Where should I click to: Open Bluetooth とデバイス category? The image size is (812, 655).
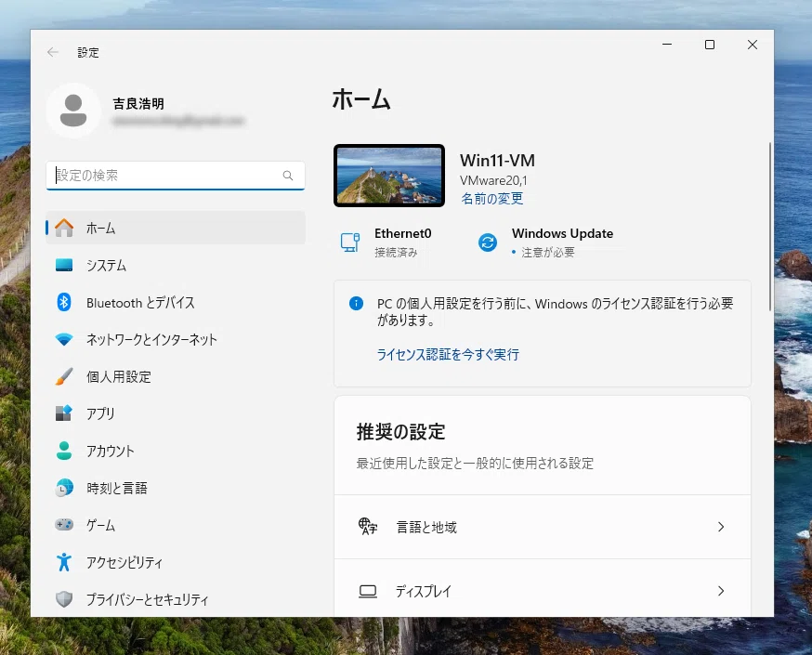click(176, 302)
